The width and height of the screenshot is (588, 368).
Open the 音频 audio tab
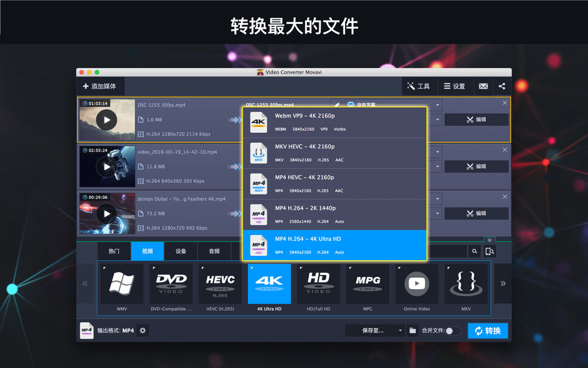click(x=214, y=251)
